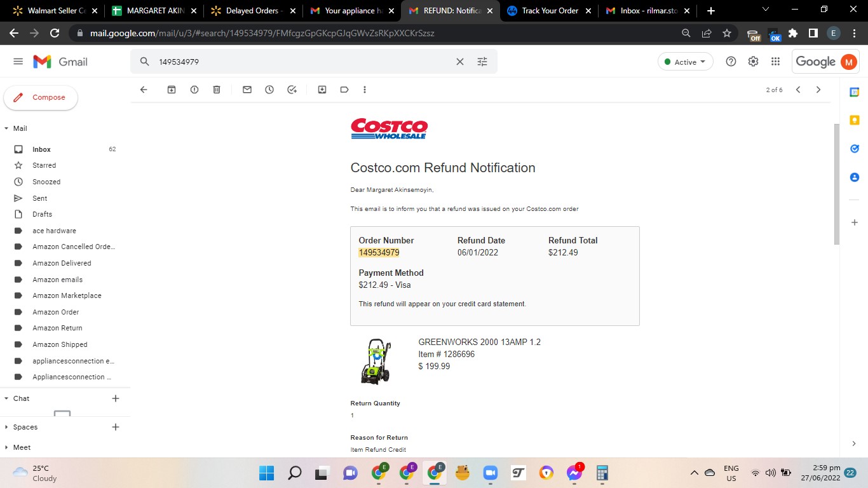Open Contacts side panel
868x488 pixels.
pos(855,177)
